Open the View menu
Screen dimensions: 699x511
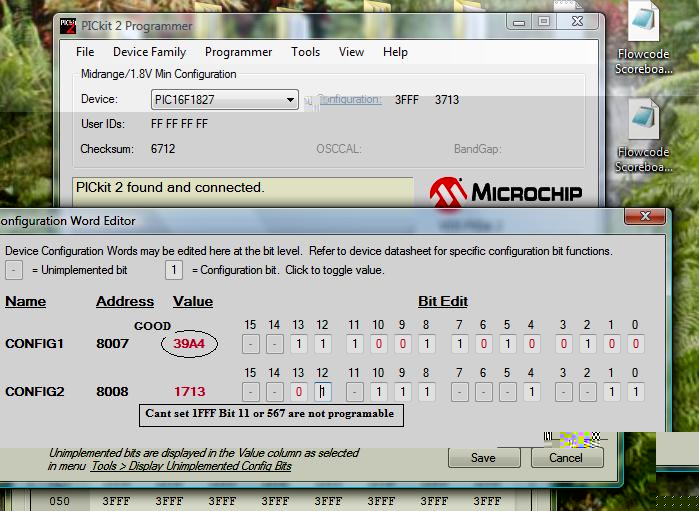click(x=351, y=52)
